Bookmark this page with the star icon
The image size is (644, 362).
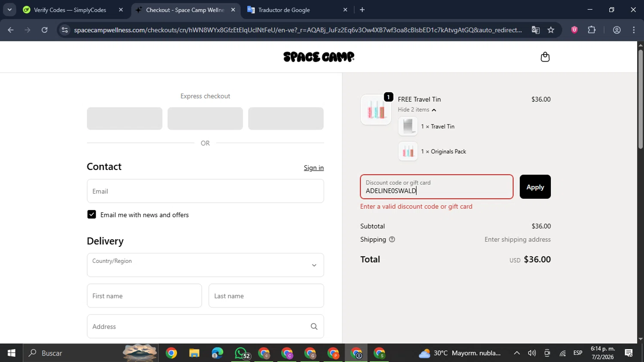click(x=551, y=30)
